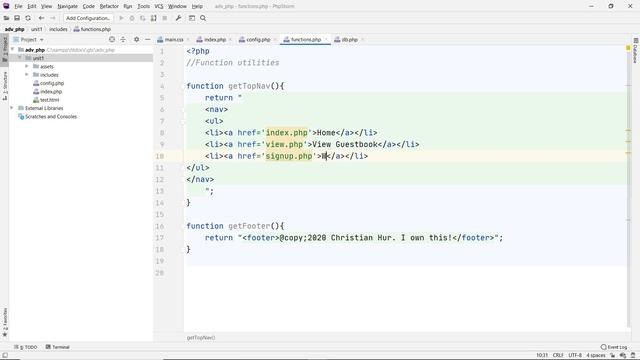Open the Edit menu
The image size is (640, 360).
coord(32,6)
